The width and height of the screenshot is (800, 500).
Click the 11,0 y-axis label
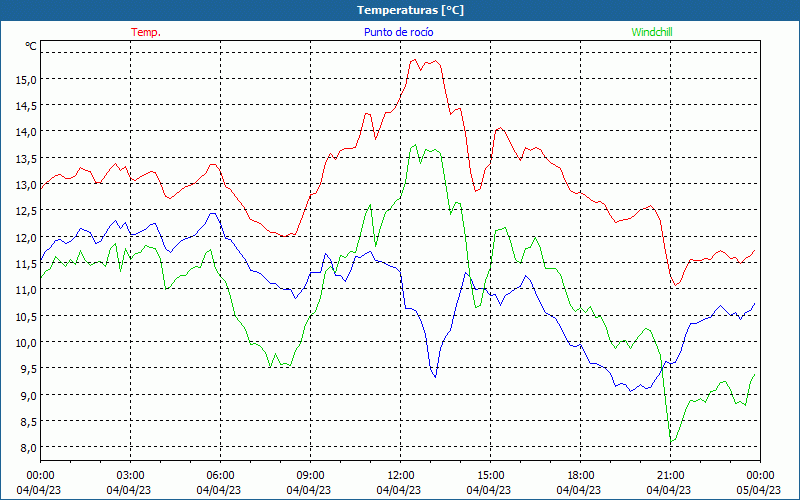[x=26, y=290]
